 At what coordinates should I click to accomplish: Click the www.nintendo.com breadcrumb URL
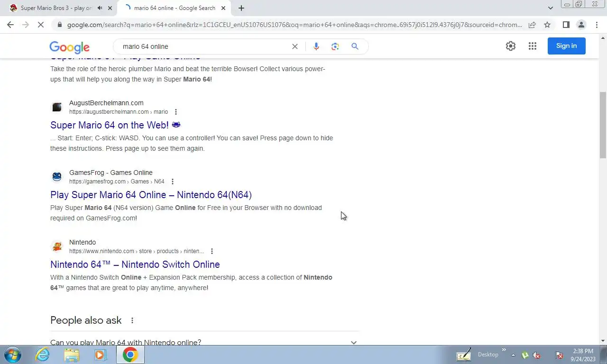click(137, 251)
